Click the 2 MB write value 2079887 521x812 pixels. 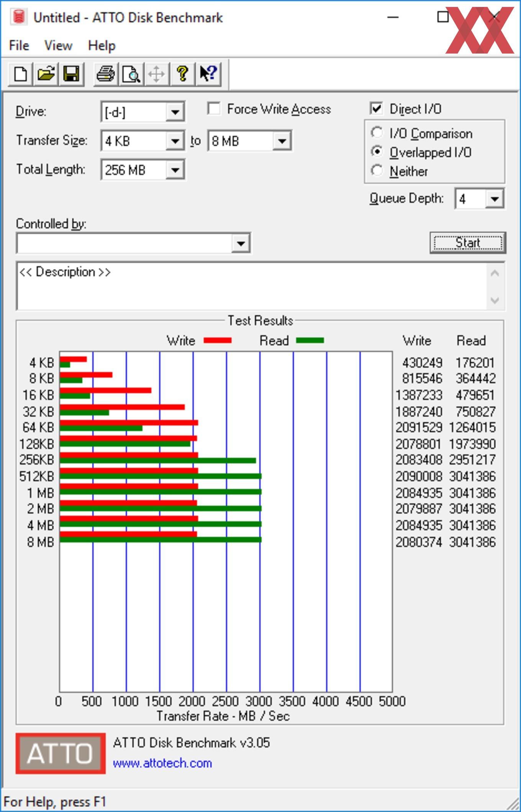[419, 509]
